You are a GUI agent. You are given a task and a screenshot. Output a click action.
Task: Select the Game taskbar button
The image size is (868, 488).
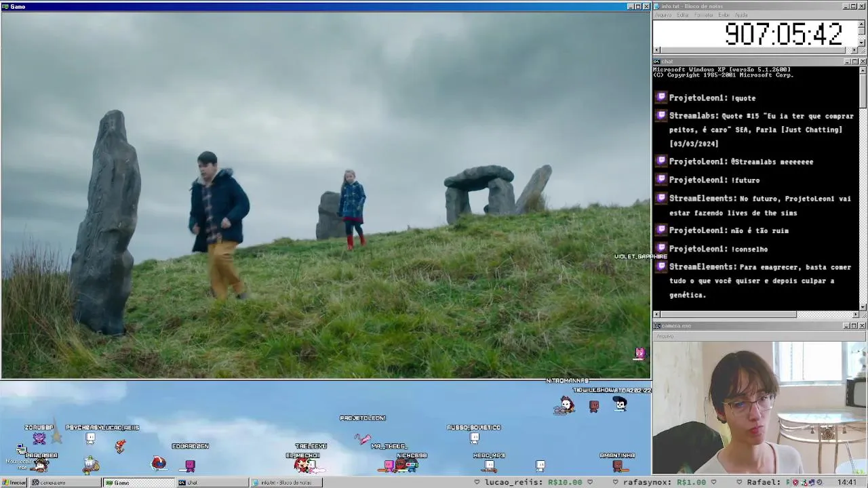pyautogui.click(x=138, y=483)
